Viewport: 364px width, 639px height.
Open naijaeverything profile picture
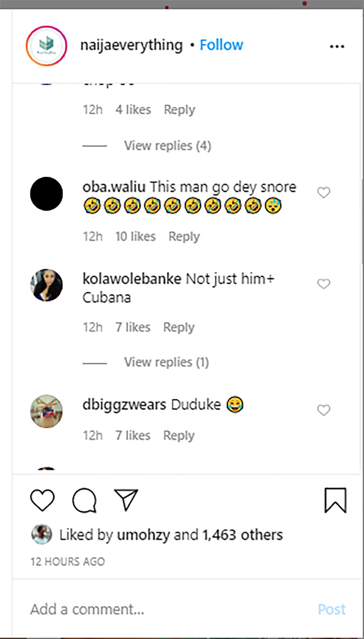[x=46, y=46]
